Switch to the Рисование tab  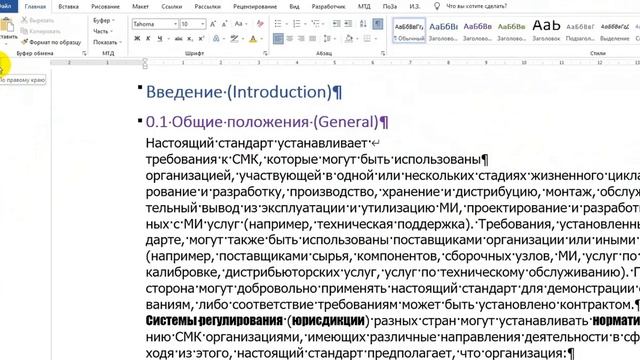105,7
